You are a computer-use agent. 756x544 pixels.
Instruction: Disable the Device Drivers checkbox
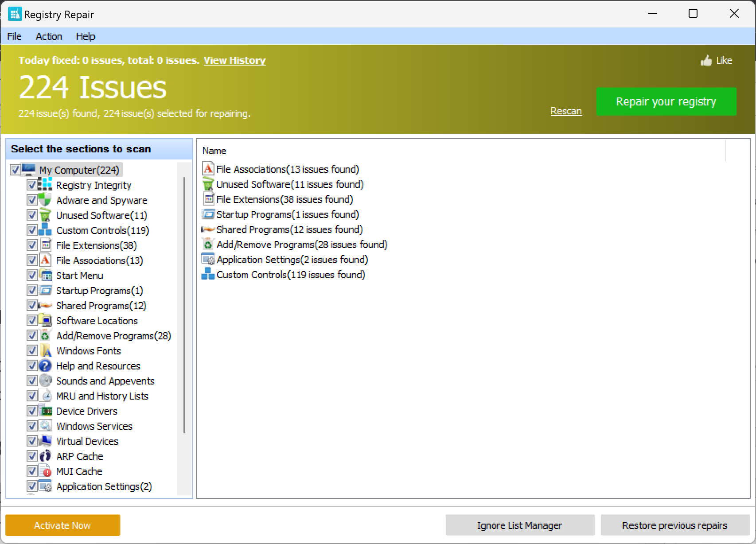pos(32,411)
